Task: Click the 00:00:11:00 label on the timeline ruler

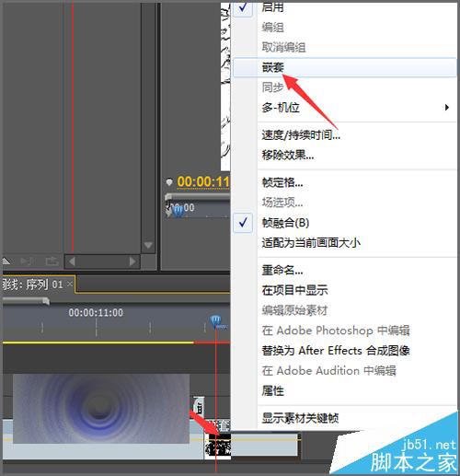Action: [96, 312]
